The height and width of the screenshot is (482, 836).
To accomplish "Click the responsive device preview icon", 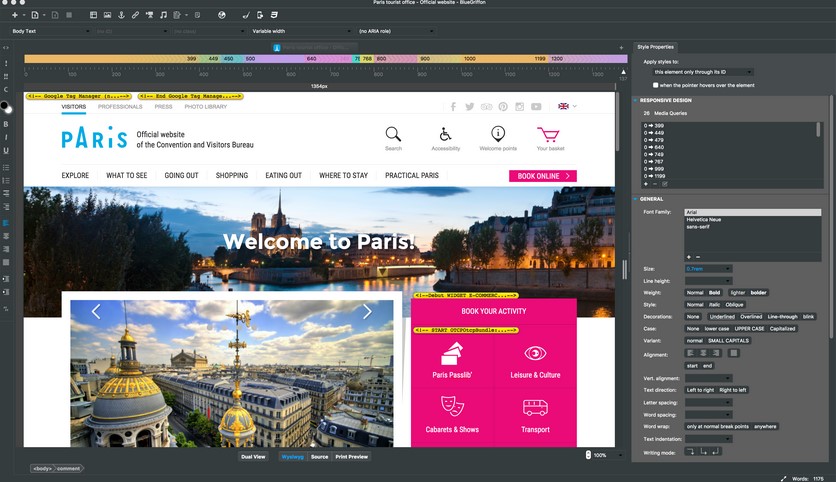I will pos(260,15).
